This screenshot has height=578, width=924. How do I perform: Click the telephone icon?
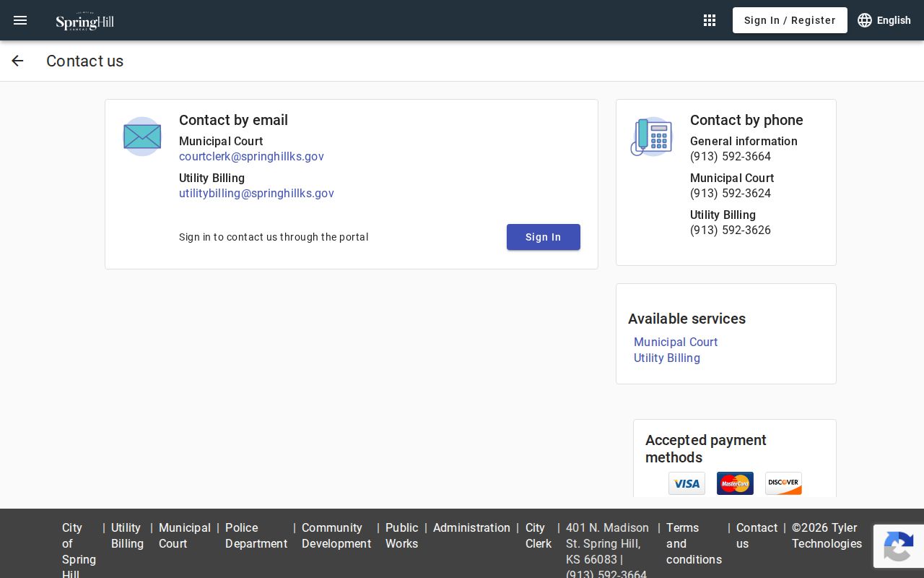[x=652, y=137]
